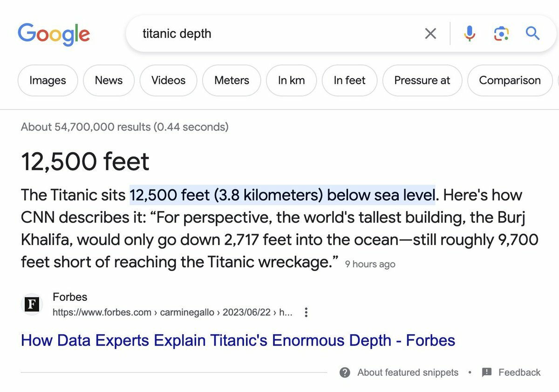Open the Forbes Titanic depth article link

(x=238, y=340)
